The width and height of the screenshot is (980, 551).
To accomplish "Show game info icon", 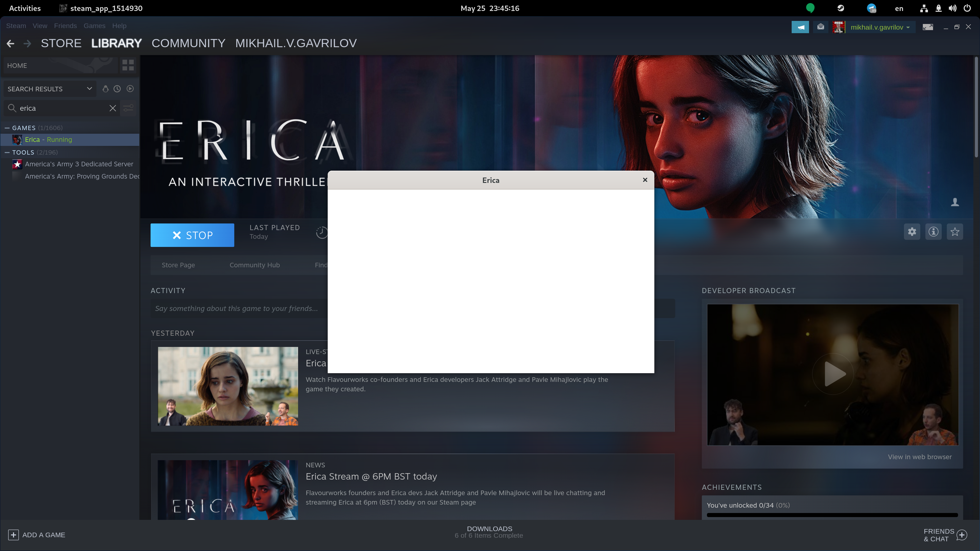I will click(x=933, y=232).
